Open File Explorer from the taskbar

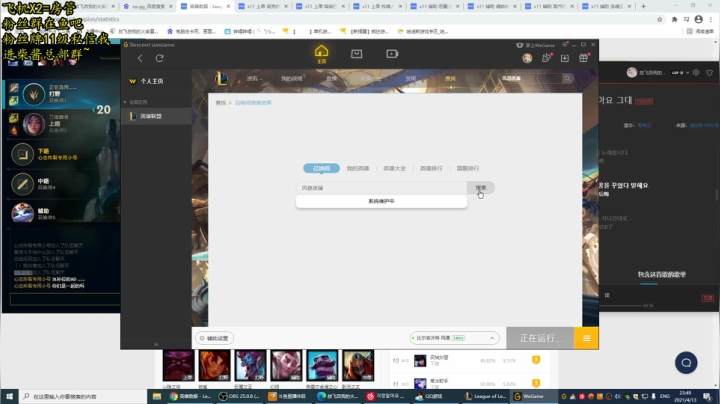tap(157, 396)
